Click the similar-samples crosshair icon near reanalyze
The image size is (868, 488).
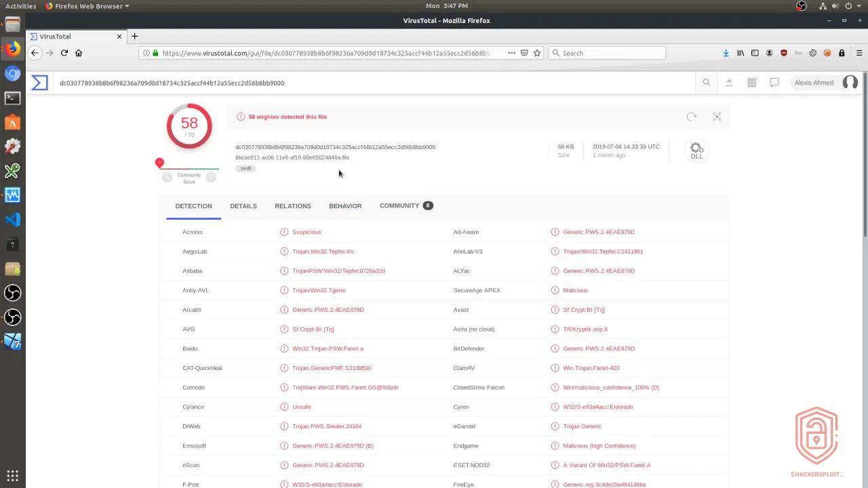tap(717, 117)
